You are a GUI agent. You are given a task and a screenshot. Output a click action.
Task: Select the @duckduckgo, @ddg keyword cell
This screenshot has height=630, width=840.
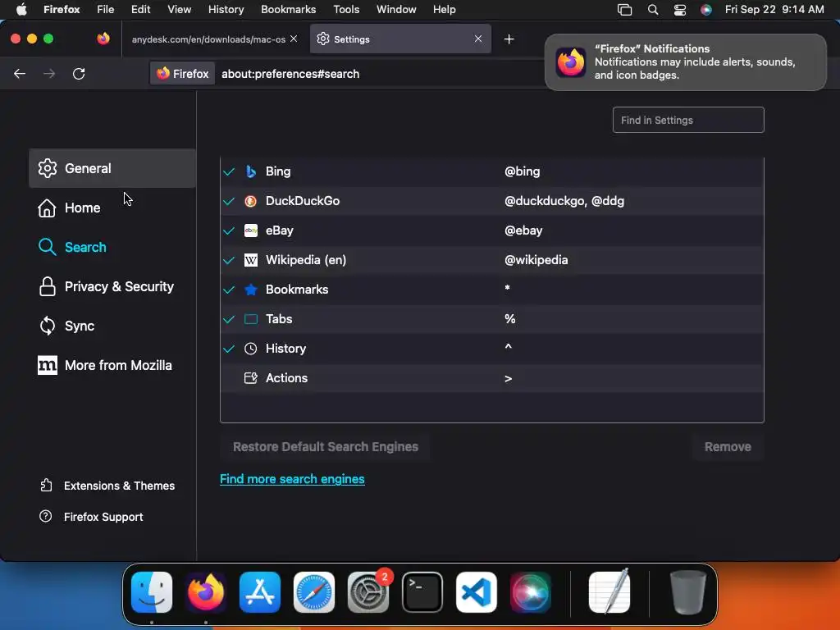pos(564,201)
